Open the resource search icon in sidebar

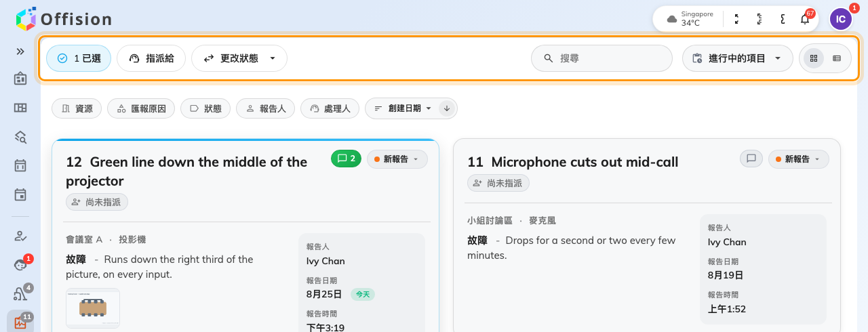[x=20, y=137]
